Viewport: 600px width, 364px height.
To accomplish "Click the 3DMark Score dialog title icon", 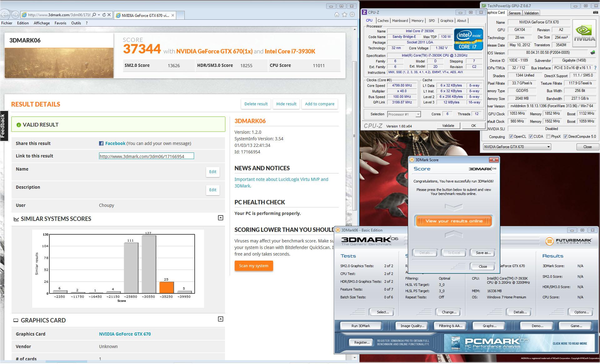I will coord(412,160).
